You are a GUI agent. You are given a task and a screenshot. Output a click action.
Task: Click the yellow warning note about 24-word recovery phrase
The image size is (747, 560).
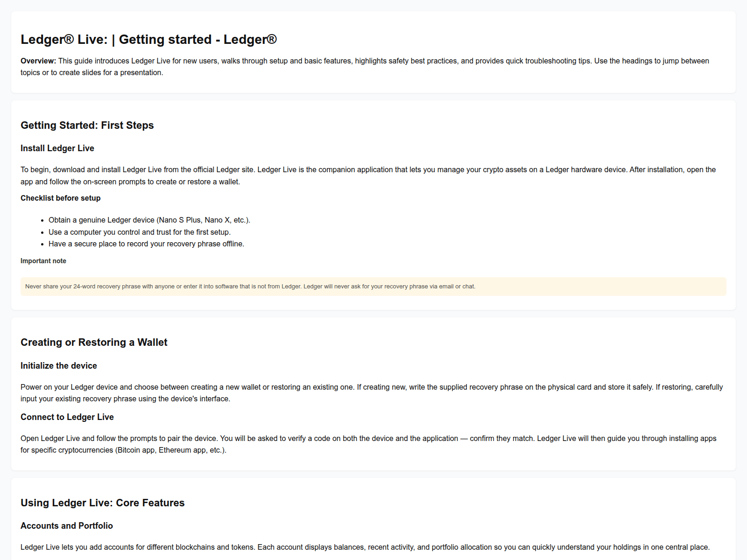(x=373, y=287)
